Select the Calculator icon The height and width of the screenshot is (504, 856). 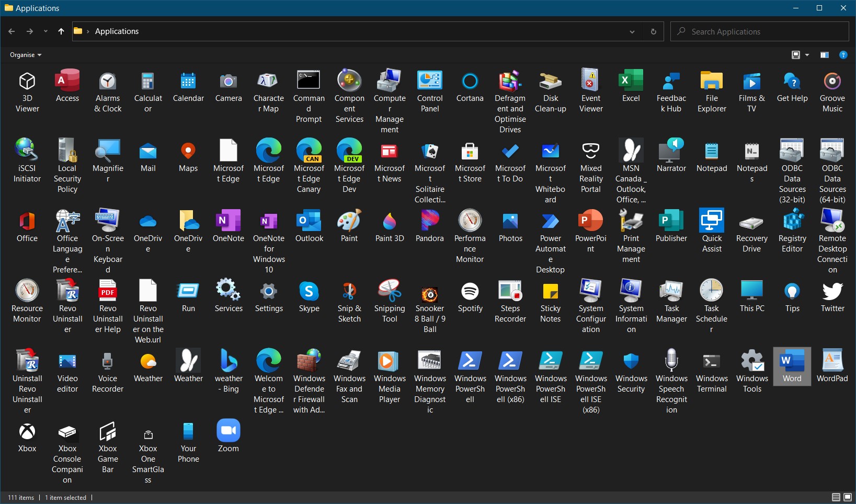(148, 81)
